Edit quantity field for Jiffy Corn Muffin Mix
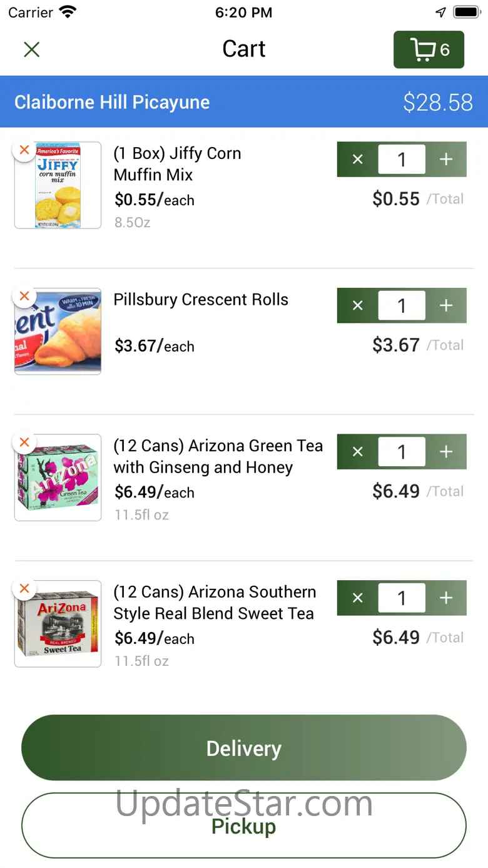This screenshot has height=868, width=488. click(402, 160)
